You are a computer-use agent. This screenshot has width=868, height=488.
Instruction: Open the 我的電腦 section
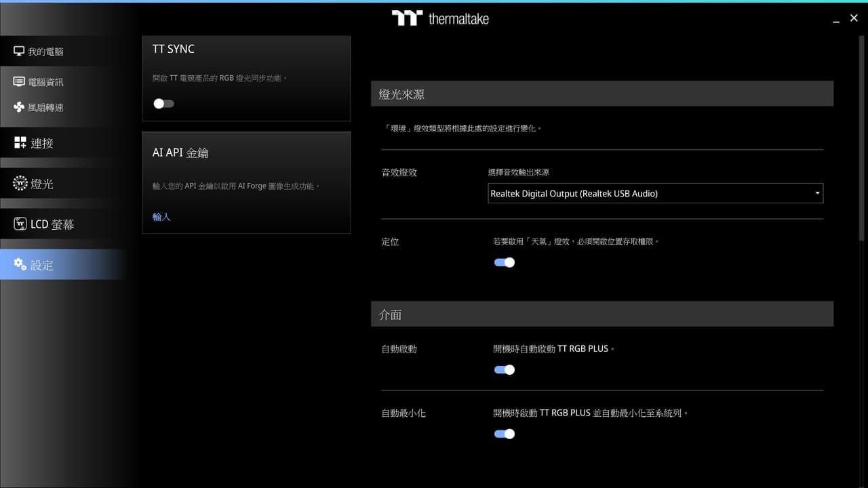(x=63, y=52)
